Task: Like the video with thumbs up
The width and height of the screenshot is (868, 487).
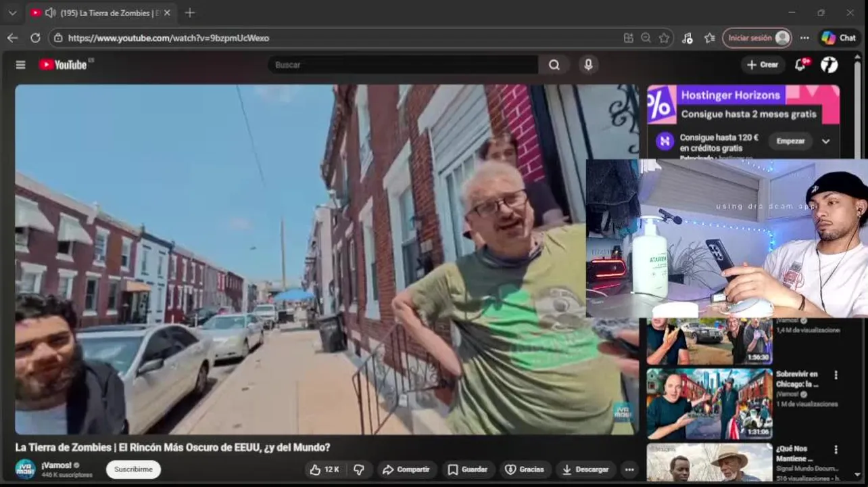Action: (x=315, y=469)
